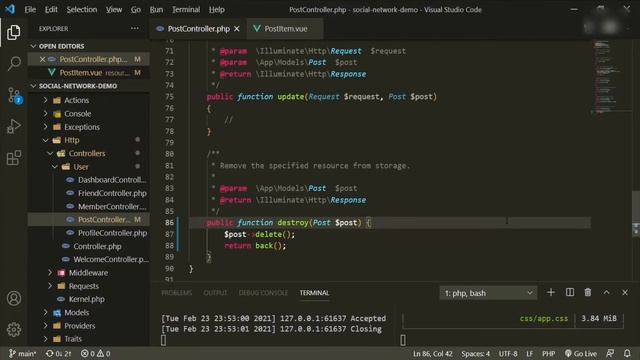The image size is (640, 360).
Task: Open the Go menu
Action: 136,9
